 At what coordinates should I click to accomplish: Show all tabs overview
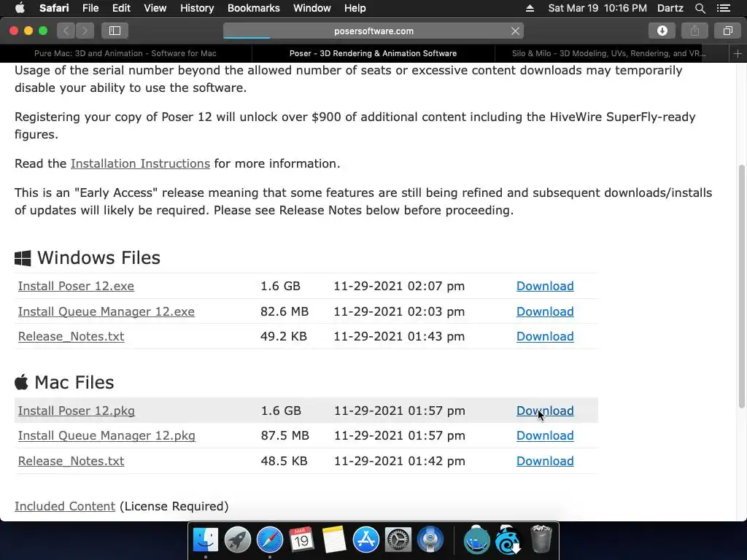point(727,31)
